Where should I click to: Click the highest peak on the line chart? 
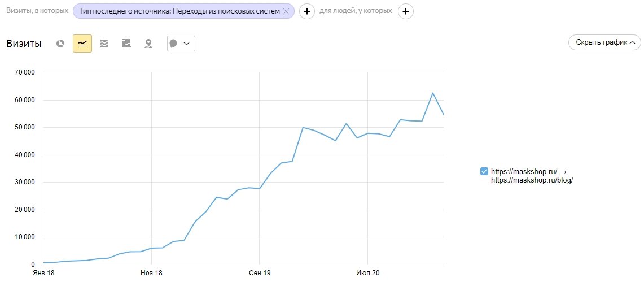[432, 93]
